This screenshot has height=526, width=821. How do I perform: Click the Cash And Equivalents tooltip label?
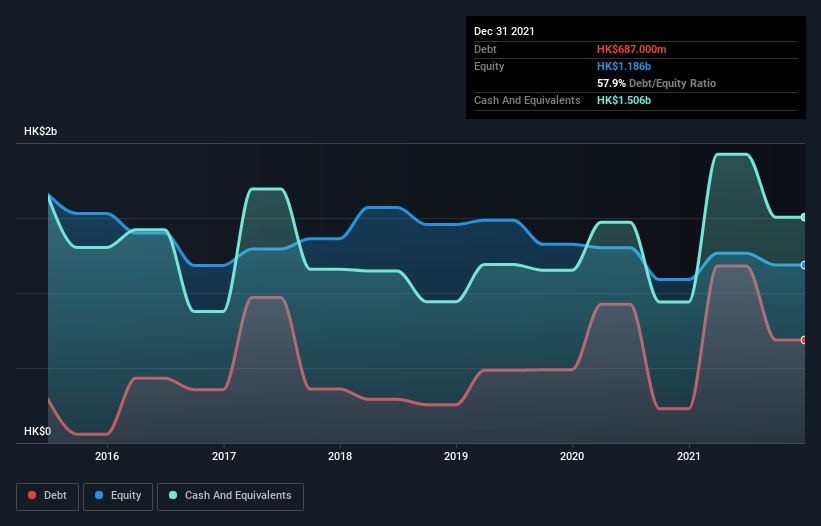tap(527, 100)
